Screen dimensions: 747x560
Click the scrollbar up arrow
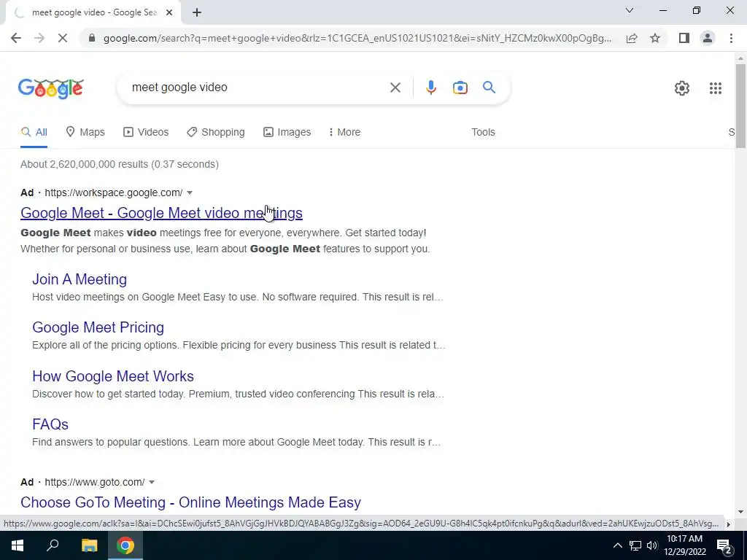coord(740,58)
